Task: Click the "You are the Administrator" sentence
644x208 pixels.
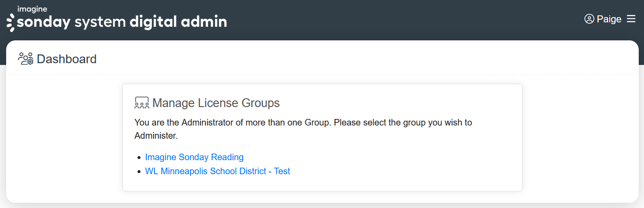Action: coord(183,122)
